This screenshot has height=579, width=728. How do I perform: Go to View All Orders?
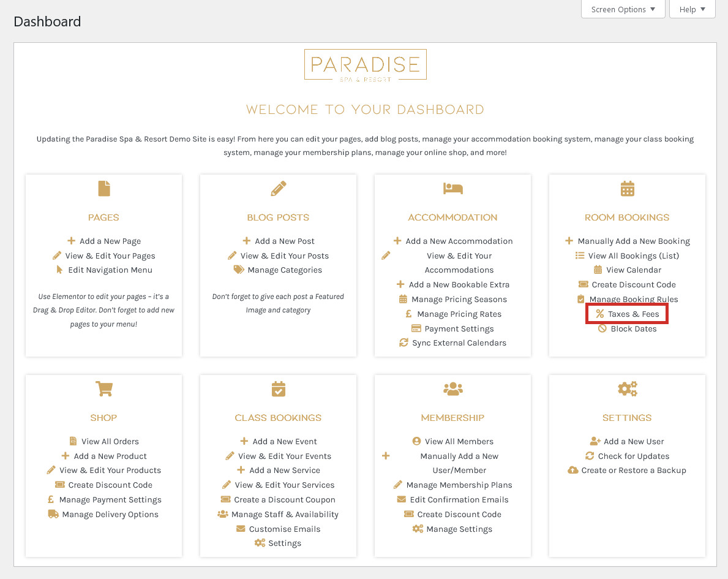(110, 442)
